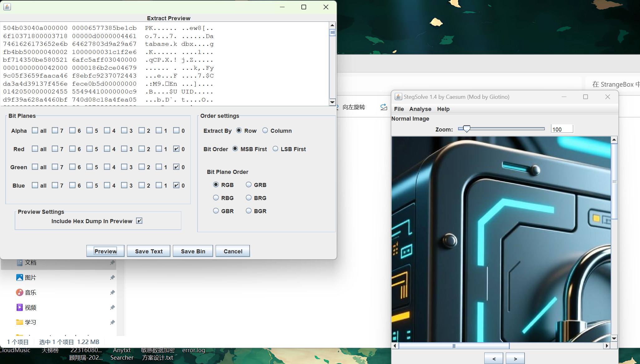Image resolution: width=640 pixels, height=364 pixels.
Task: Open the File menu in StegSolve
Action: pyautogui.click(x=398, y=109)
